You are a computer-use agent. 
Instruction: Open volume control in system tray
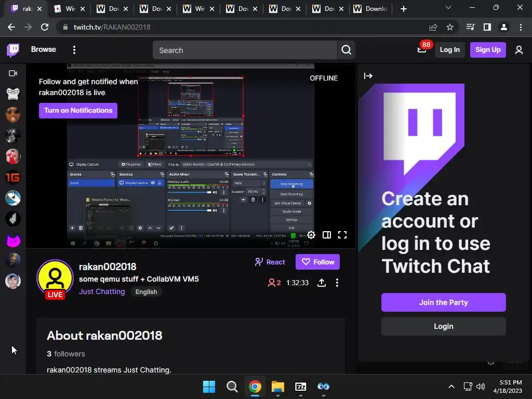pos(481,387)
